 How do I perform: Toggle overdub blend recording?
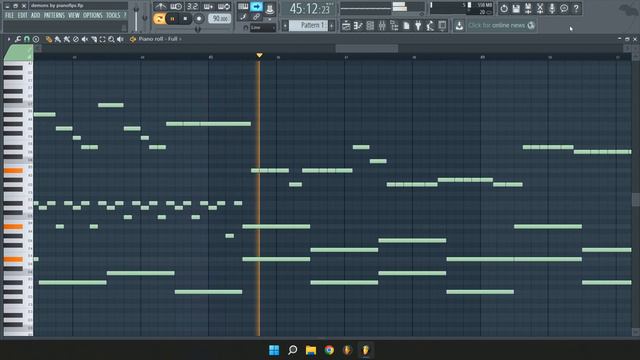point(208,7)
